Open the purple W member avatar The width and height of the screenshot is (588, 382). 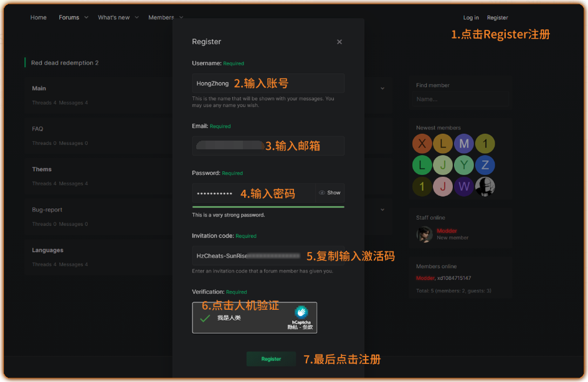(x=463, y=187)
